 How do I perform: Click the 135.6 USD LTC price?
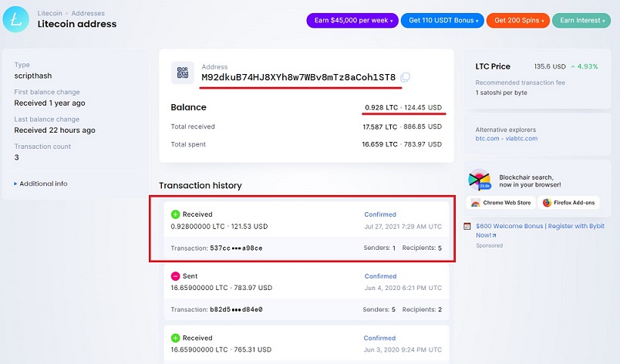[550, 66]
